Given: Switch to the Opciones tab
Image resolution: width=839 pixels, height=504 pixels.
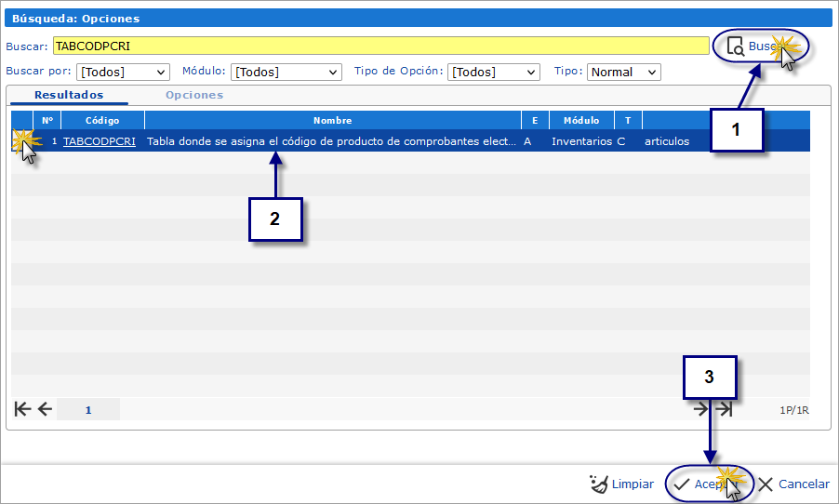Looking at the screenshot, I should pos(193,95).
